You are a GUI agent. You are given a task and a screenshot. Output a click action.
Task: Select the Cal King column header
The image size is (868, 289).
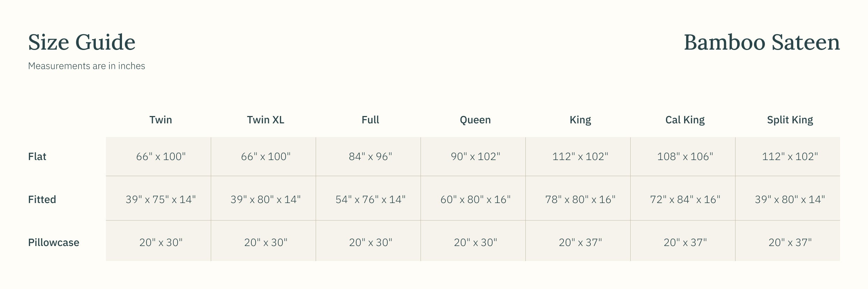(x=685, y=120)
